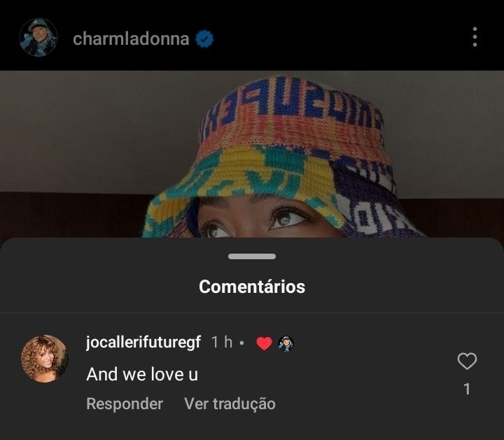
Task: Like the comment with the heart outline
Action: (467, 361)
